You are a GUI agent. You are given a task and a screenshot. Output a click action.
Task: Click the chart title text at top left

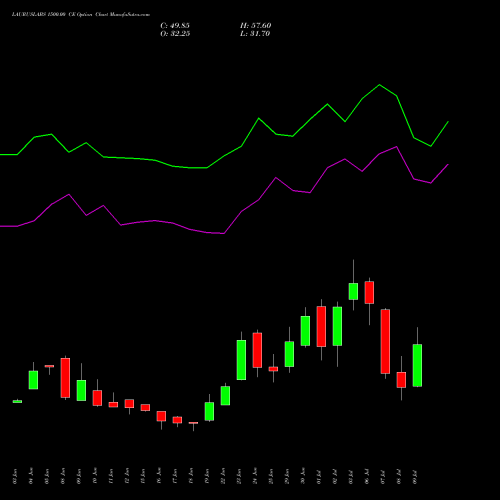[81, 15]
